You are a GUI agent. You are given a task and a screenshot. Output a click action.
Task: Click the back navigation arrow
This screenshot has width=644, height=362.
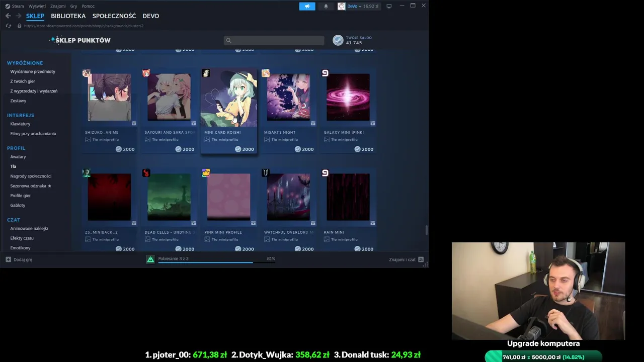[x=8, y=16]
